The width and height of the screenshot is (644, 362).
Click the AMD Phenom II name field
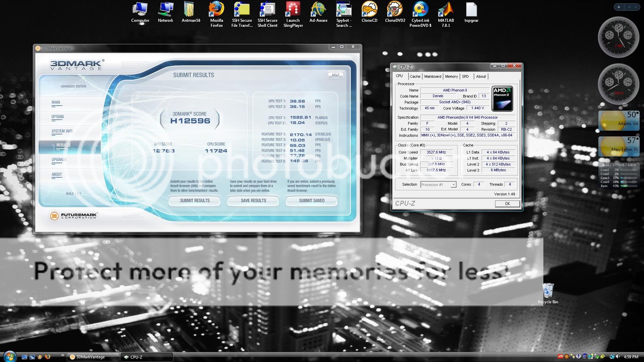(454, 90)
